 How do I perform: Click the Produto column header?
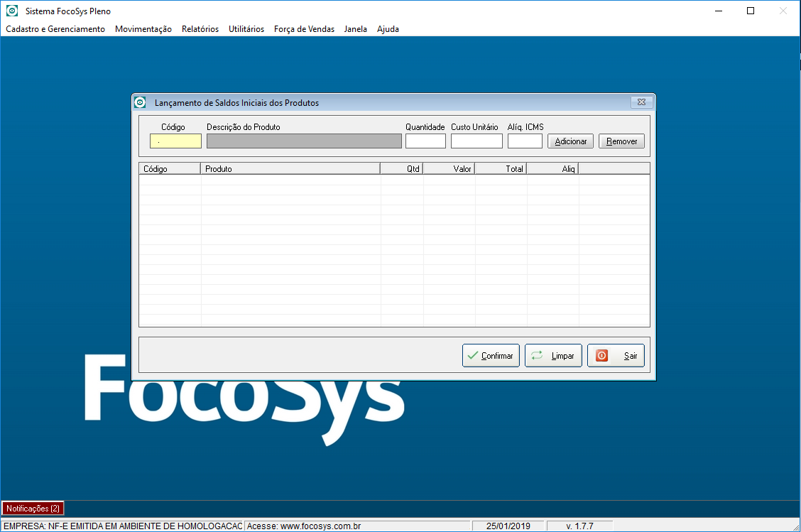290,168
